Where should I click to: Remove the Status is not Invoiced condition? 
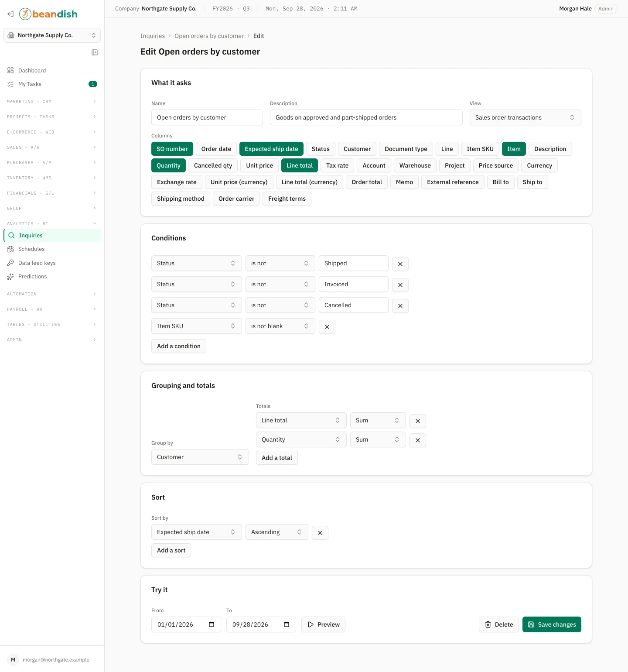[400, 285]
